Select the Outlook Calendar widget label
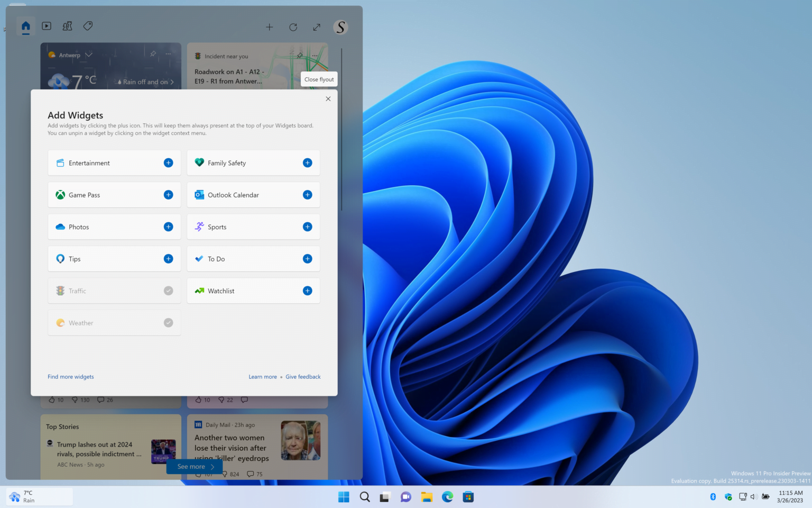This screenshot has height=508, width=812. 233,195
